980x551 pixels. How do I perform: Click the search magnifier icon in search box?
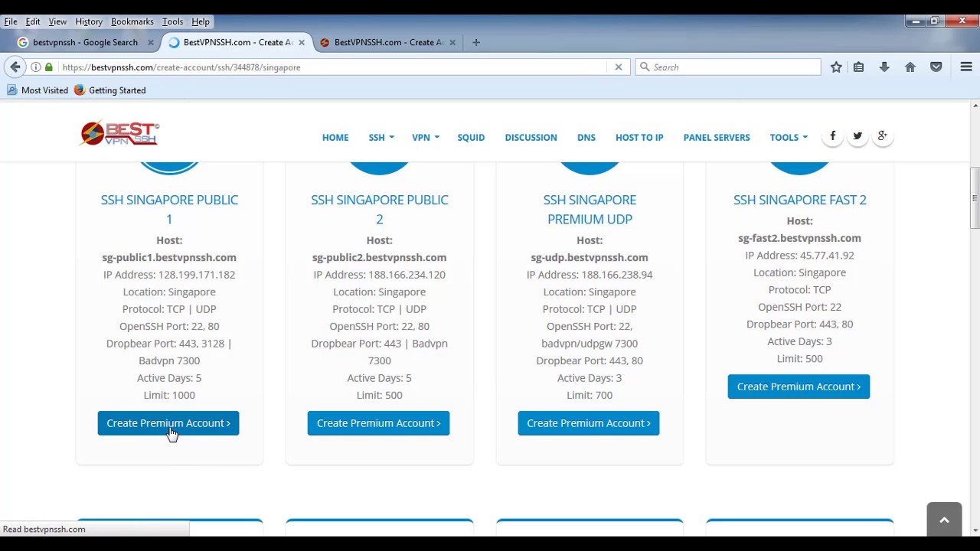coord(645,67)
